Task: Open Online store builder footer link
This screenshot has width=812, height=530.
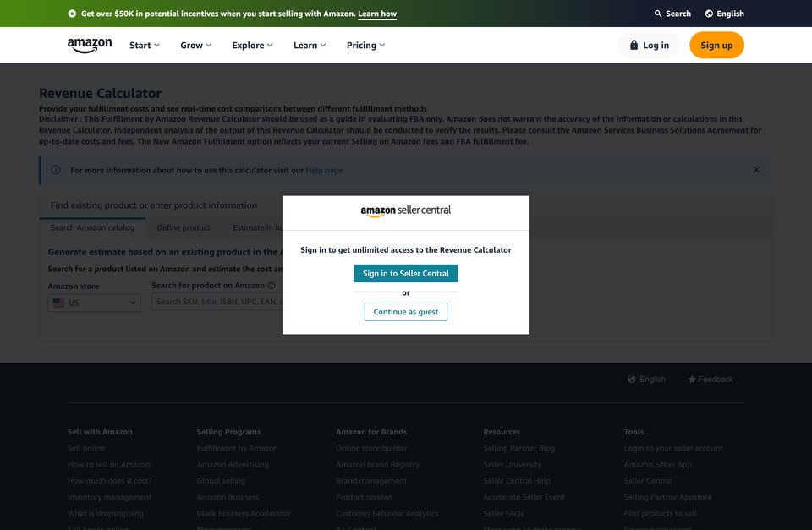Action: click(x=371, y=448)
